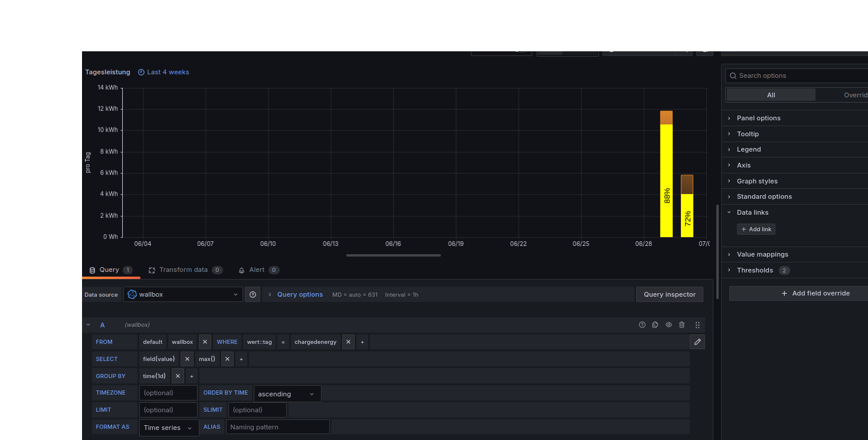Click data source help icon beside wallbox

pos(253,294)
